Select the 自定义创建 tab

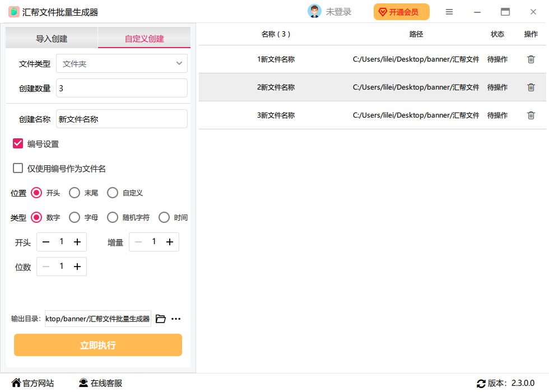pyautogui.click(x=144, y=38)
